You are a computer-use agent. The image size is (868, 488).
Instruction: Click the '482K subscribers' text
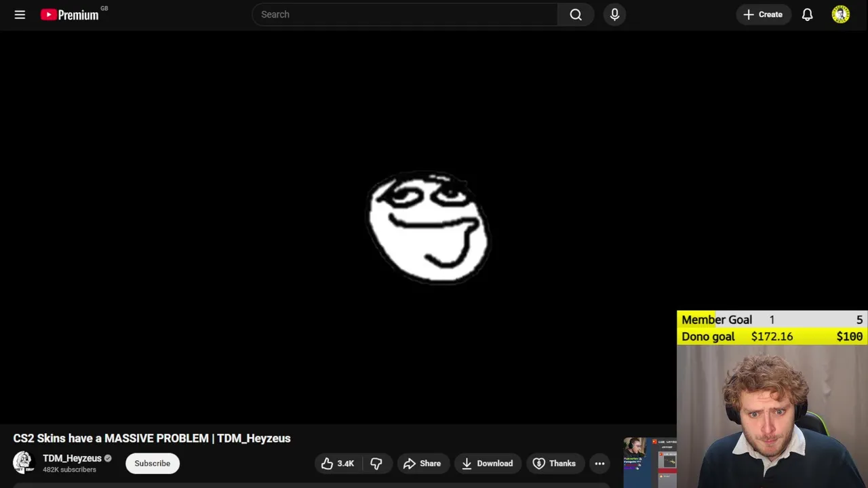click(69, 470)
